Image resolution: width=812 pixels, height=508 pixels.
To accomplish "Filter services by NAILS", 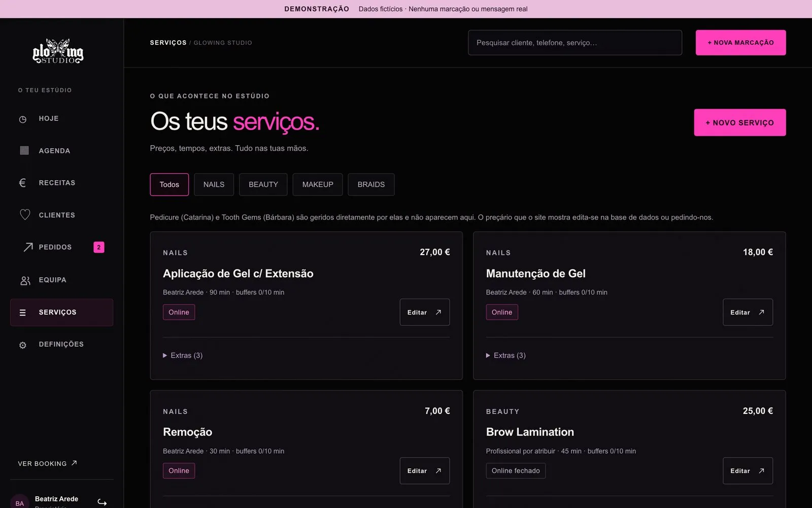I will tap(214, 184).
